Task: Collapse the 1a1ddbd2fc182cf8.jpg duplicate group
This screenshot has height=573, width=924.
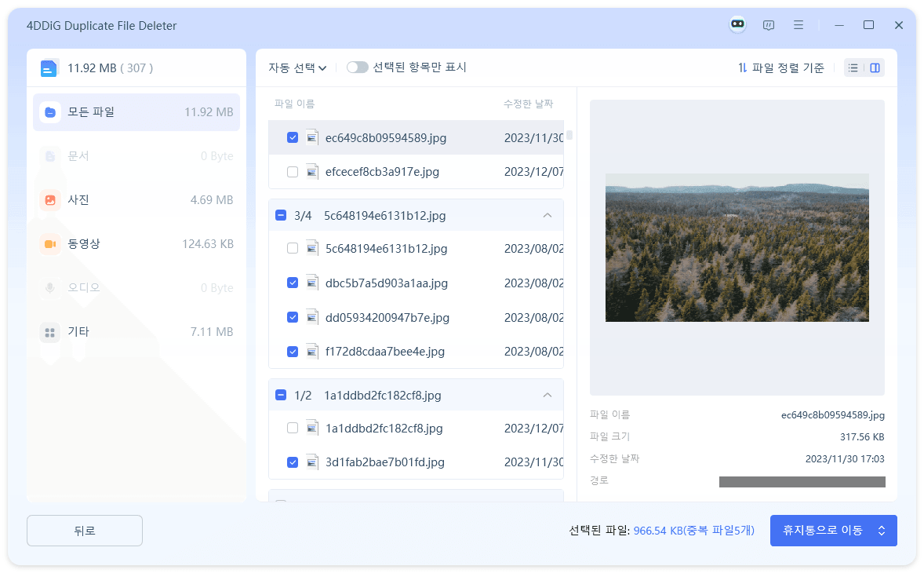Action: click(x=547, y=396)
